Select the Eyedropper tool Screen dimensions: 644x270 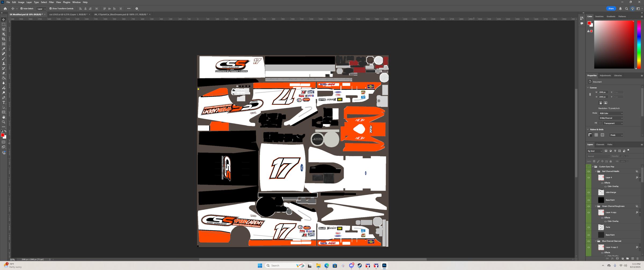(x=4, y=49)
